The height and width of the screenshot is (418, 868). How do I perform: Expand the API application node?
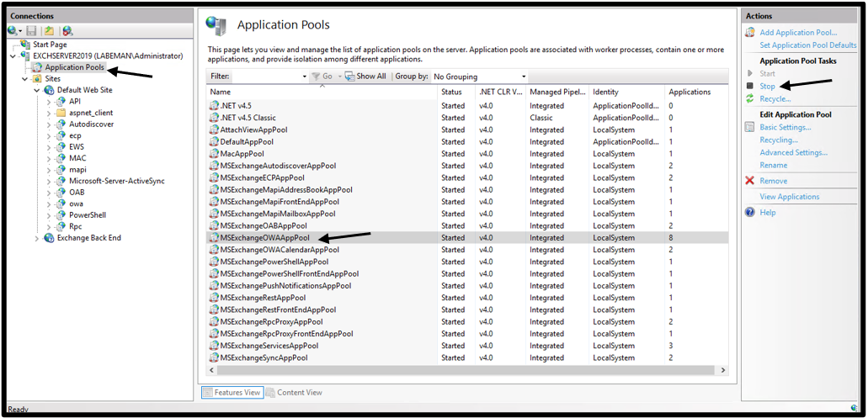coord(49,102)
